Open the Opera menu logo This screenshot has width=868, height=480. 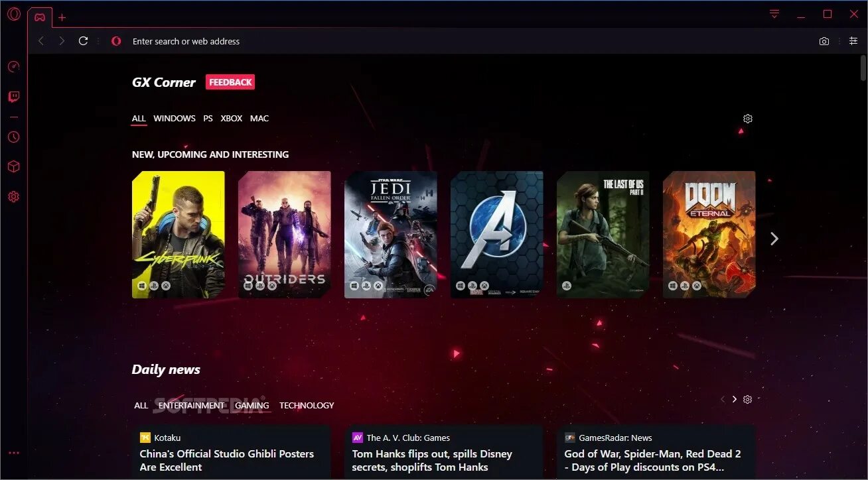click(13, 15)
